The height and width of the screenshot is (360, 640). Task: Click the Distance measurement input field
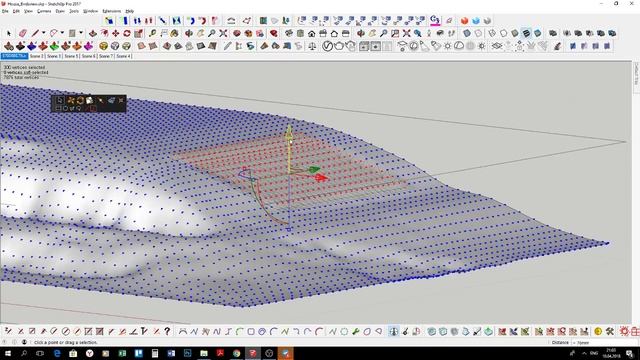coord(605,342)
